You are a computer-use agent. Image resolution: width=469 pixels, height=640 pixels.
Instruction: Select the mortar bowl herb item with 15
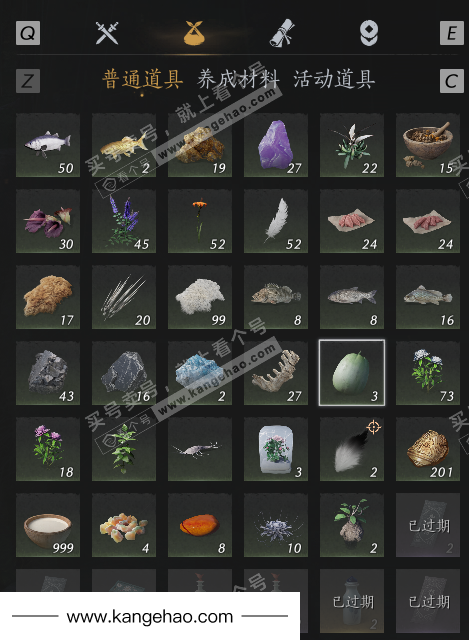pyautogui.click(x=428, y=145)
